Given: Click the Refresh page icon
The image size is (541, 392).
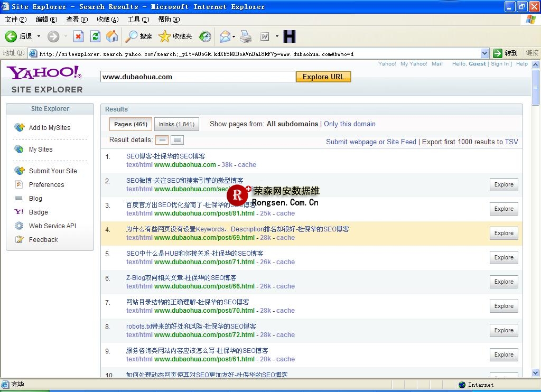Looking at the screenshot, I should click(95, 36).
